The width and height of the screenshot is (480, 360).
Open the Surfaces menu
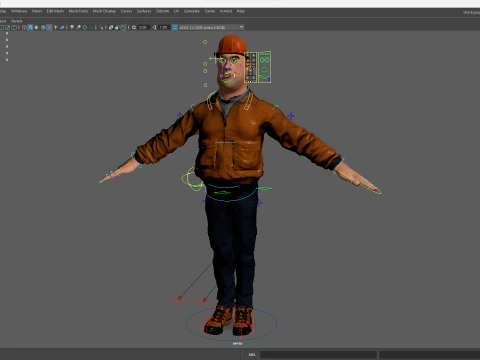(144, 11)
